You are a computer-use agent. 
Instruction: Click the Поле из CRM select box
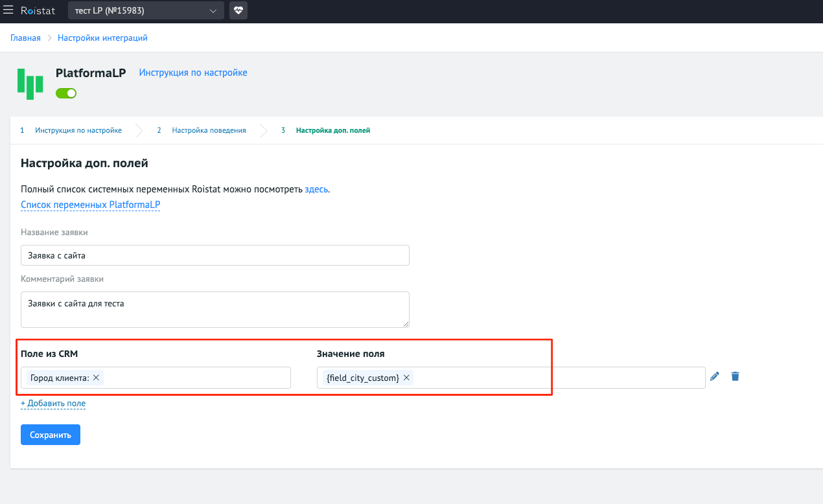click(156, 378)
